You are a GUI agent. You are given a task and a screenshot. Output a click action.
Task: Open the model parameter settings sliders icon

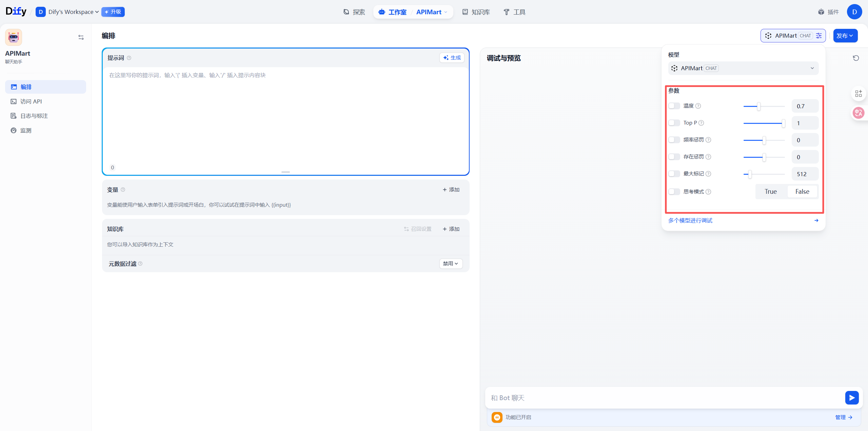click(819, 36)
